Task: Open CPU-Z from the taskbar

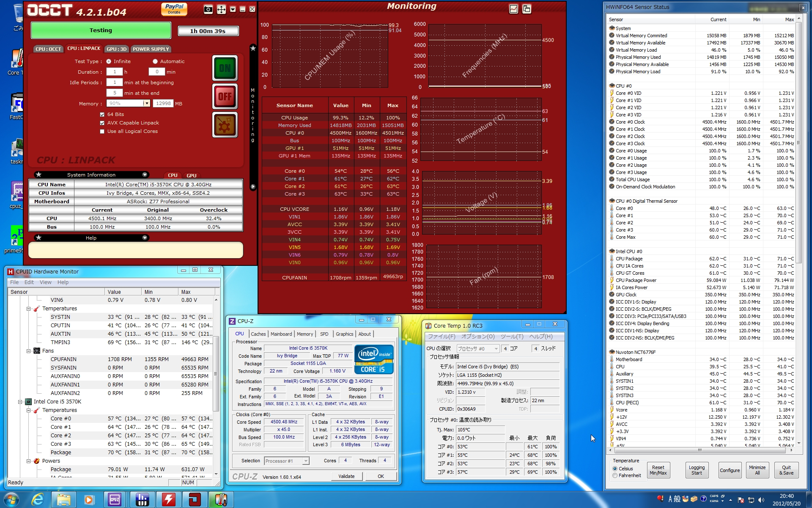Action: pyautogui.click(x=115, y=500)
